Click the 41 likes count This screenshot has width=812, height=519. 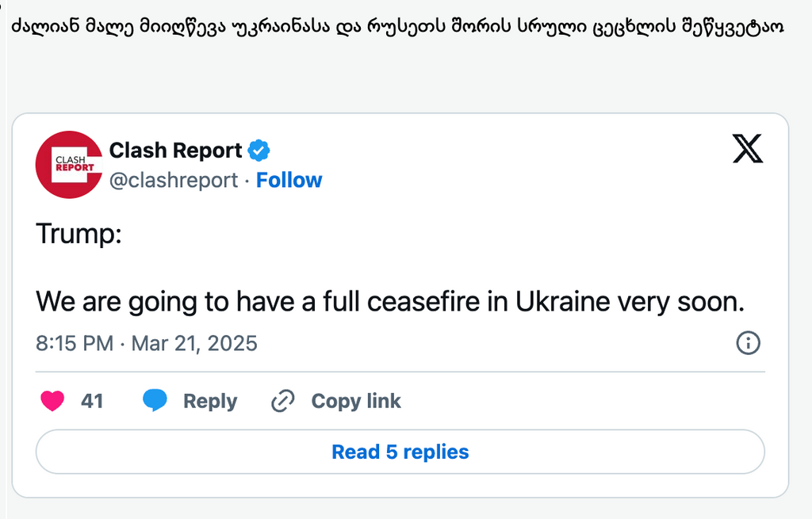tap(92, 402)
